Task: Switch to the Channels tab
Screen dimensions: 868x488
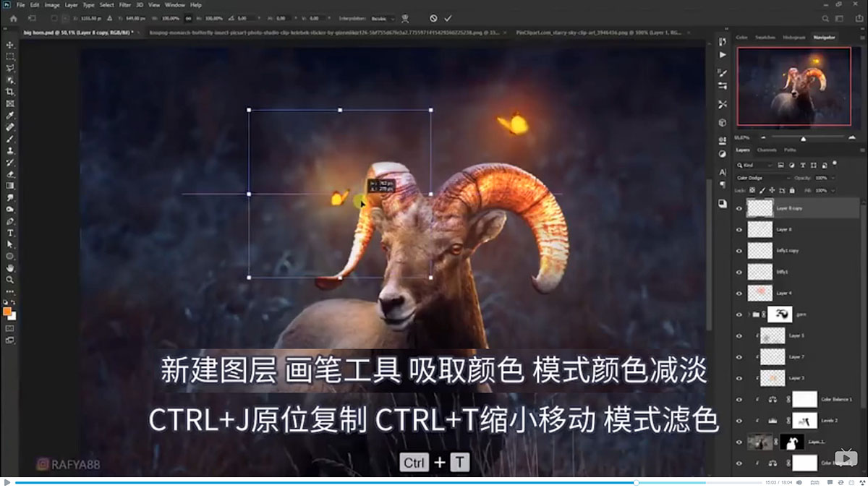Action: (x=765, y=150)
